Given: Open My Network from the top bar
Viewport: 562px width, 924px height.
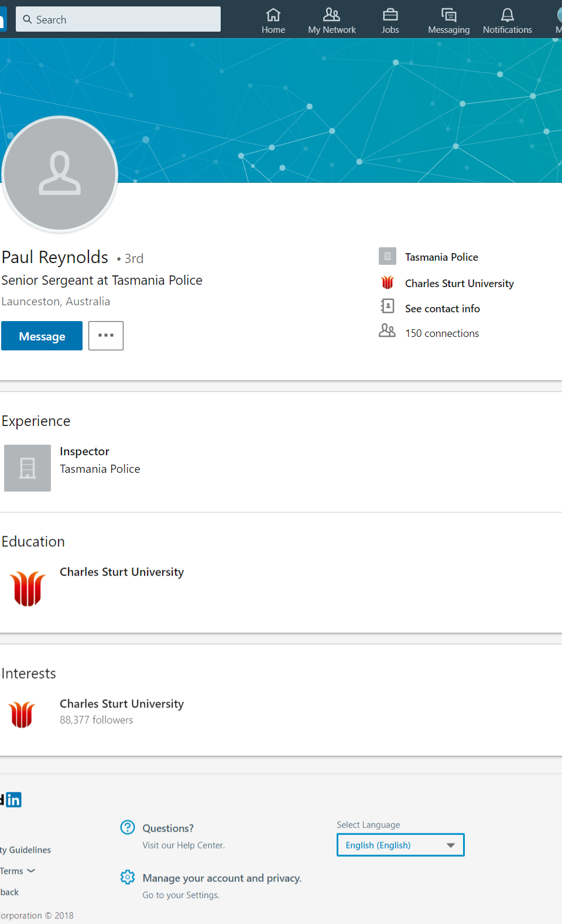Looking at the screenshot, I should tap(331, 15).
